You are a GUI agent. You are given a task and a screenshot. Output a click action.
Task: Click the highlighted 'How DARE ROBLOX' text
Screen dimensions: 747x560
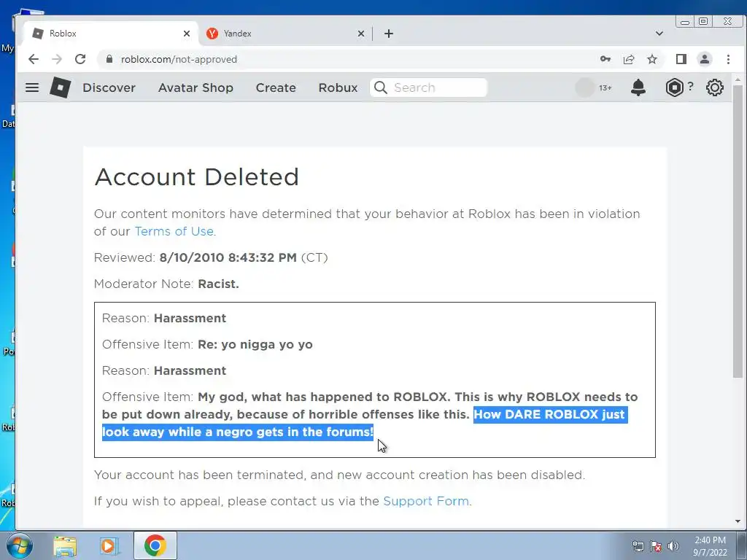(x=365, y=424)
